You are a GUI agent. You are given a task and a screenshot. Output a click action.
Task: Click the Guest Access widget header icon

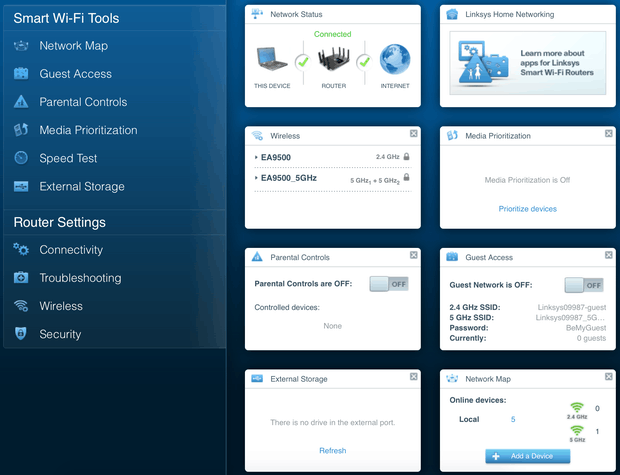click(x=452, y=257)
